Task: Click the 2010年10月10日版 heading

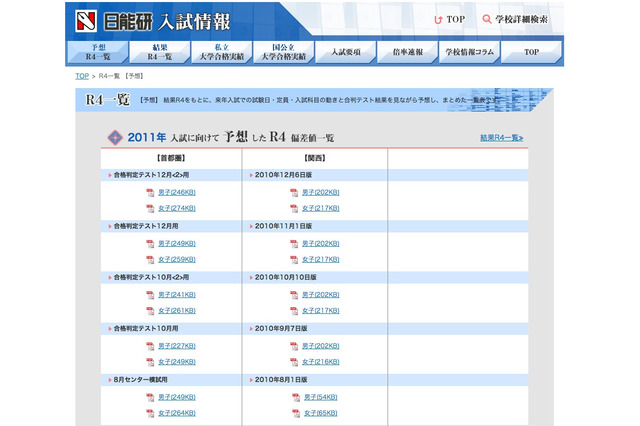Action: coord(286,277)
